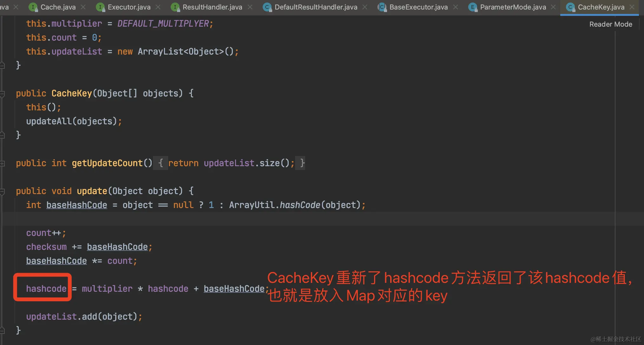Expand the folded getUpdateCount method in gutter
Image resolution: width=644 pixels, height=345 pixels.
3,164
